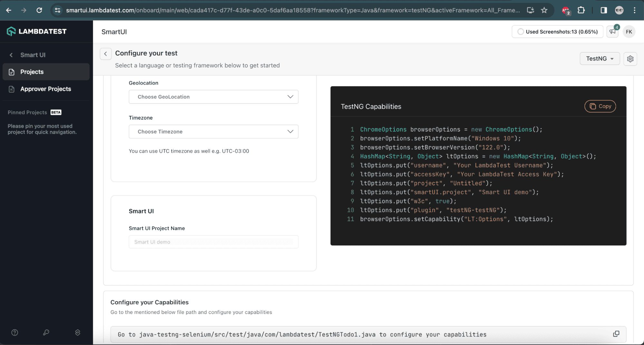Click code line with setPlatformName Windows 10
This screenshot has height=345, width=644.
pyautogui.click(x=440, y=138)
